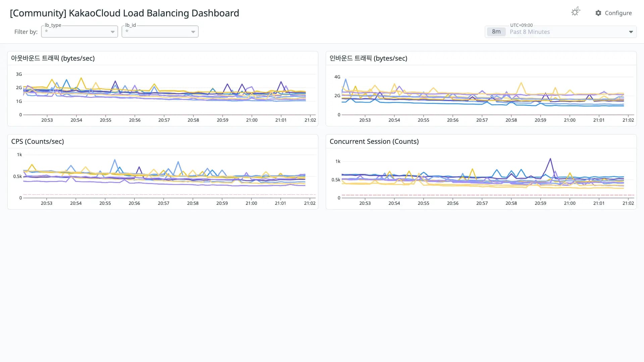
Task: Click the dashboard title text
Action: (124, 13)
